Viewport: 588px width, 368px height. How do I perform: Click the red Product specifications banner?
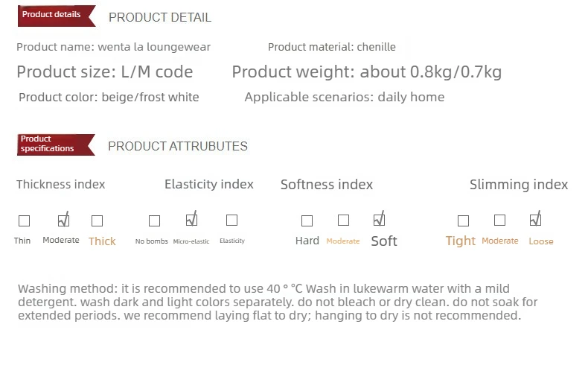(55, 144)
